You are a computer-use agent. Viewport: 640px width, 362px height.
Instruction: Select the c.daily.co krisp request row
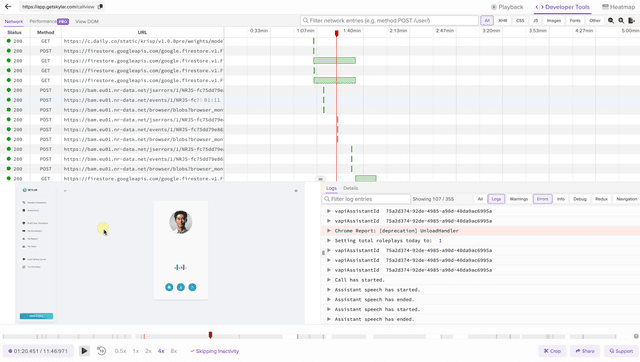tap(112, 41)
